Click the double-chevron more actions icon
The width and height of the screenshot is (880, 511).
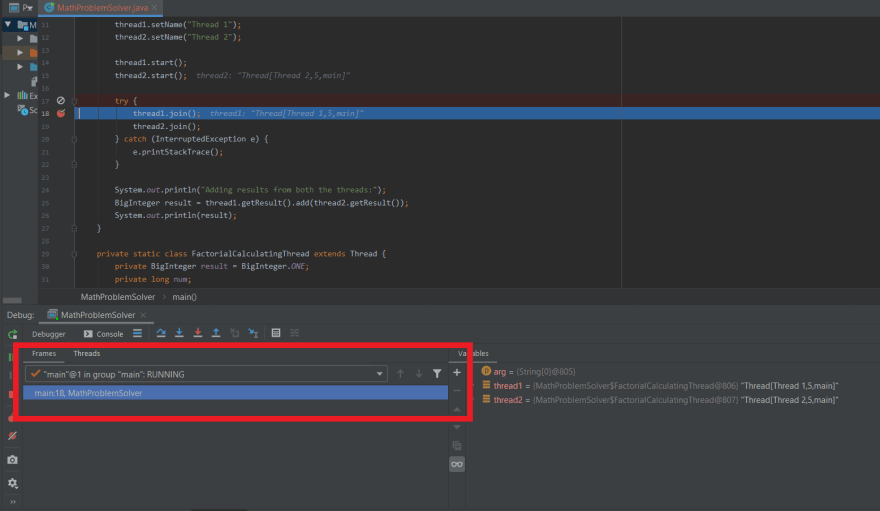(x=12, y=502)
